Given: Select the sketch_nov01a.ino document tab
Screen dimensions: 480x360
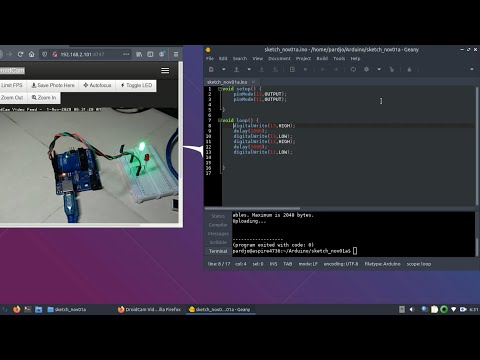Looking at the screenshot, I should tap(227, 82).
